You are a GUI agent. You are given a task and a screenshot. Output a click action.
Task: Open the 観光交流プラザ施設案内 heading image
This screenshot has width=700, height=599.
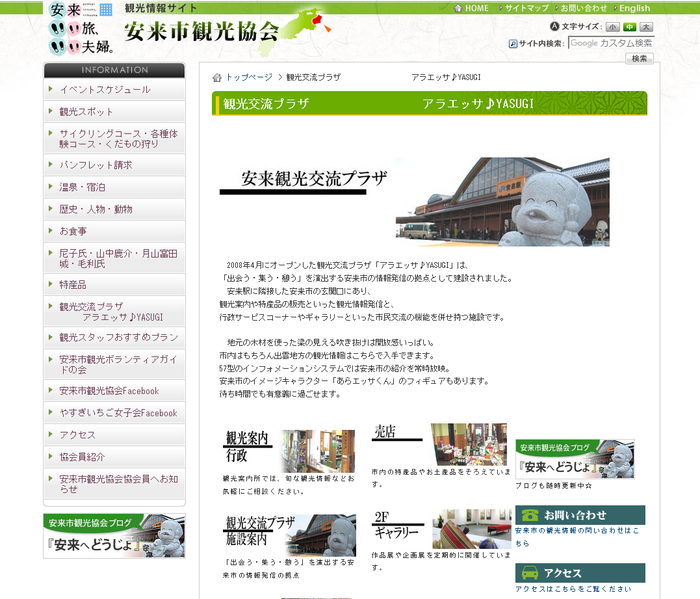[x=260, y=531]
